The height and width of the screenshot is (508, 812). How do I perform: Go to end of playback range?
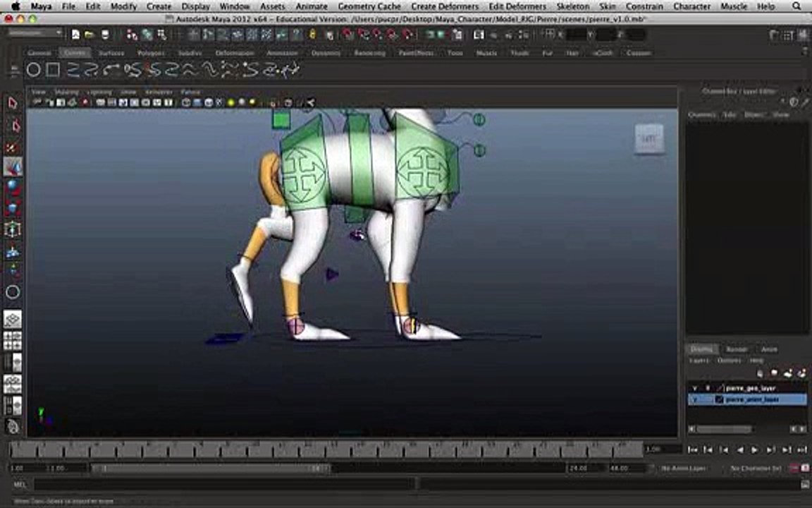(801, 450)
